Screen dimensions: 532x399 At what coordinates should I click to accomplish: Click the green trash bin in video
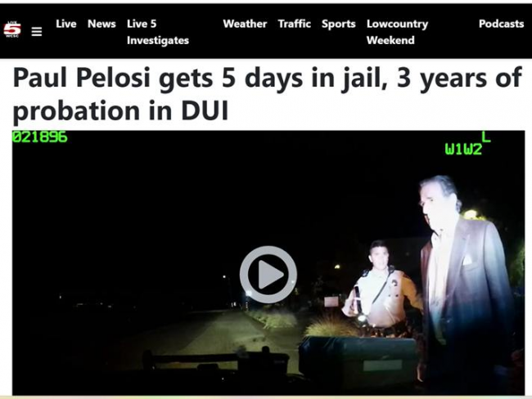coord(358,362)
